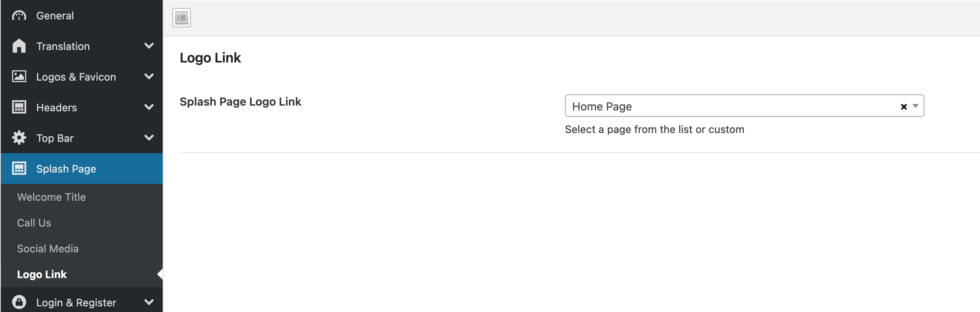Click the expand-all sections icon in top bar
Viewport: 980px width, 312px height.
(182, 18)
